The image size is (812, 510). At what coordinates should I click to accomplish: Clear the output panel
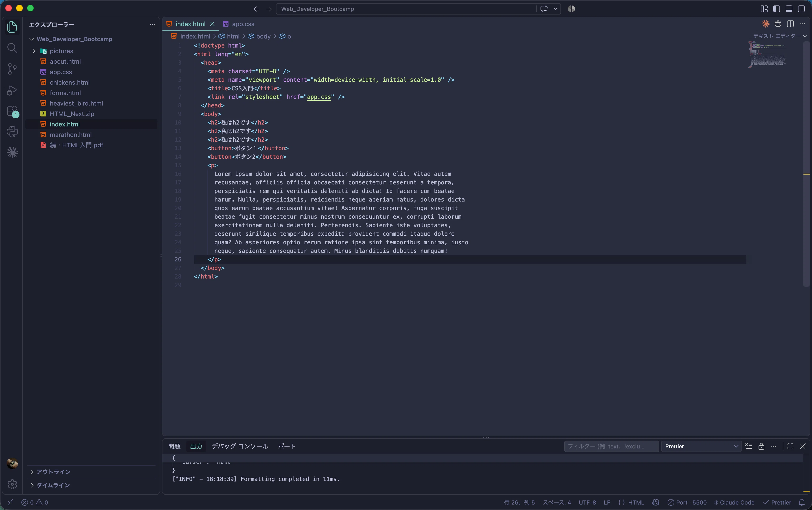click(749, 446)
